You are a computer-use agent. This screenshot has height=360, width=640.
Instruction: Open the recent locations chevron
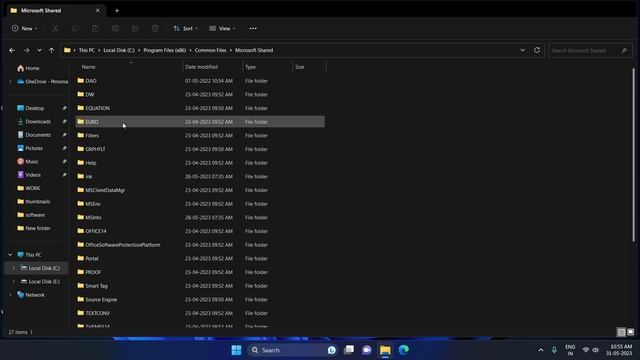[39, 50]
